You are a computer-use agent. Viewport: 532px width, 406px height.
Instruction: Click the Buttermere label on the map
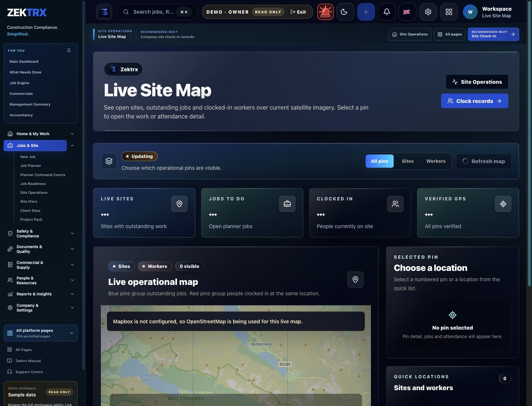[x=261, y=344]
